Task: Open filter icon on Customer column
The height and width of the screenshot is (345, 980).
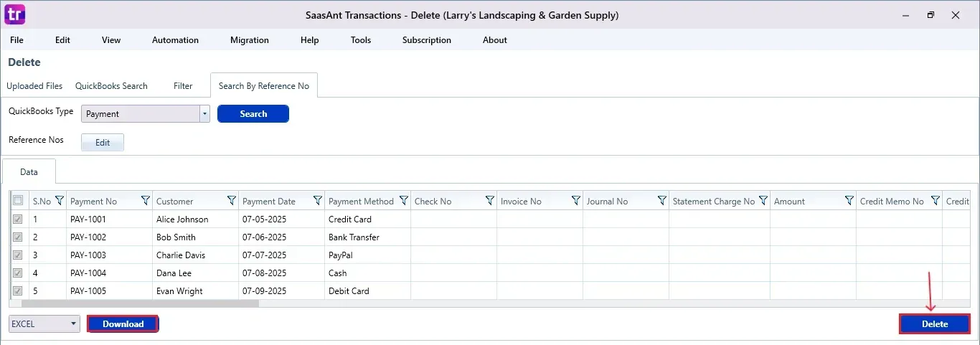Action: [x=232, y=201]
